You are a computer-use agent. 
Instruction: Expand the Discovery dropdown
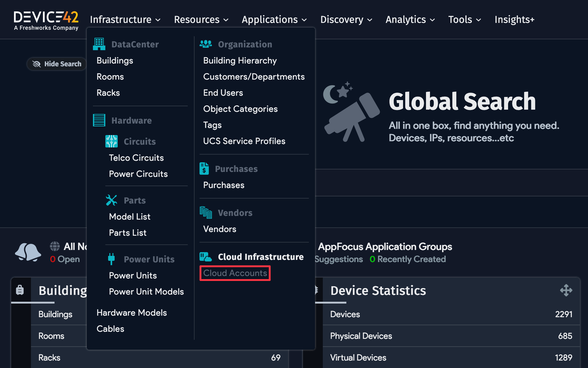[346, 20]
